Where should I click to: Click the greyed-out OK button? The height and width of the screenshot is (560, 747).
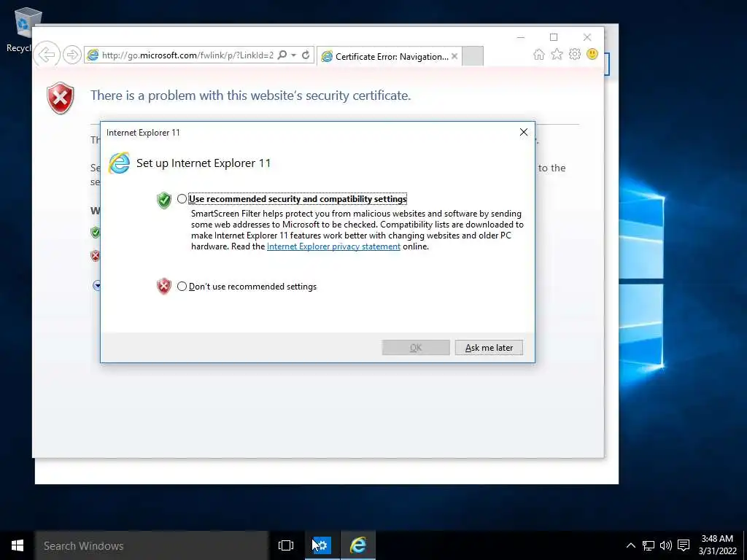415,348
